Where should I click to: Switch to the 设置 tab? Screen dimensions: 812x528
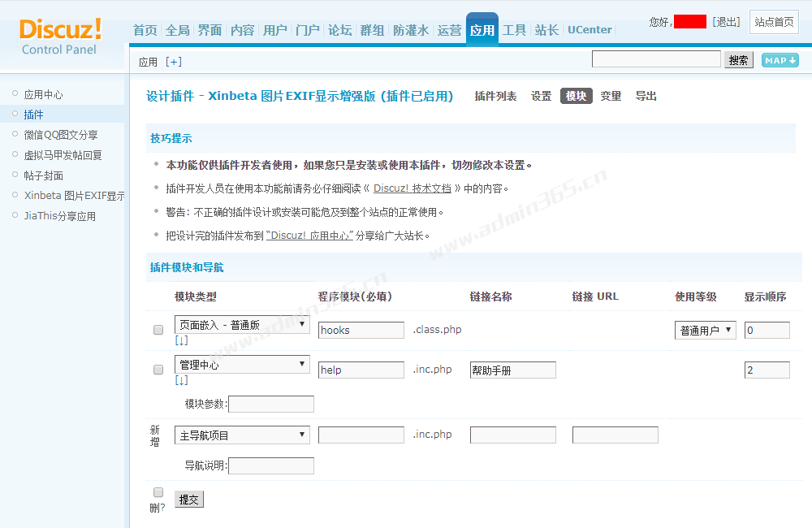coord(541,96)
